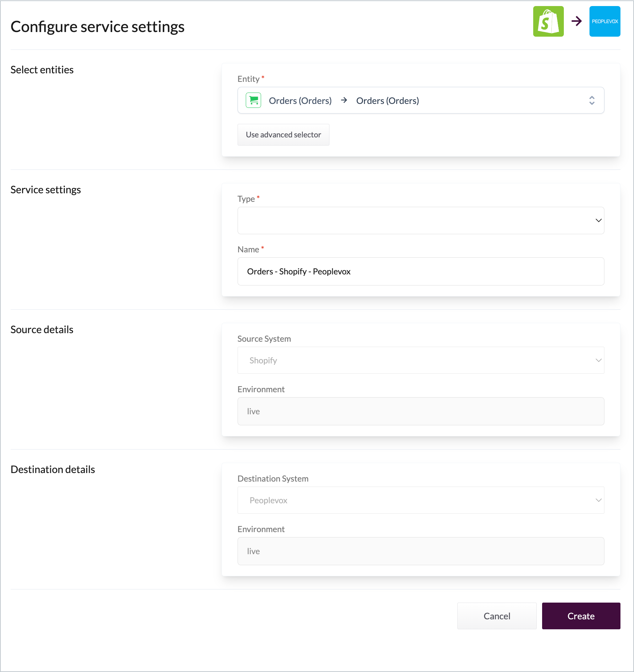Click the Configure service settings heading
Viewport: 634px width, 672px height.
point(98,27)
